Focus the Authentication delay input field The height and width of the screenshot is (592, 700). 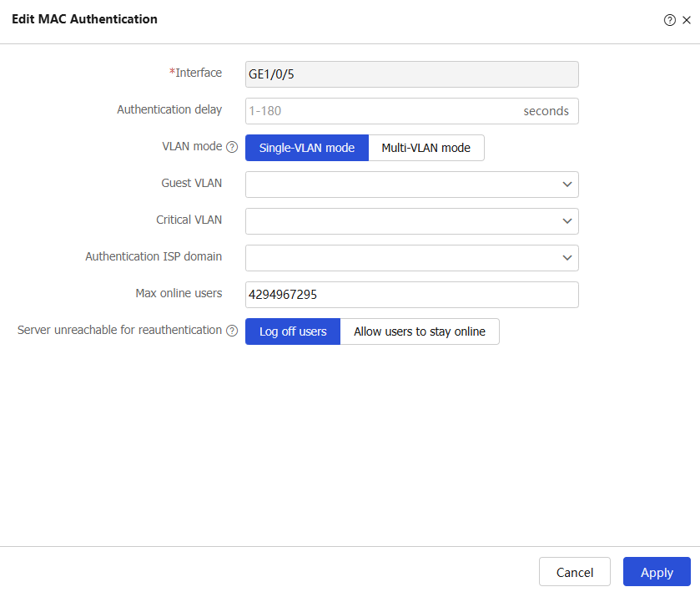tap(411, 111)
